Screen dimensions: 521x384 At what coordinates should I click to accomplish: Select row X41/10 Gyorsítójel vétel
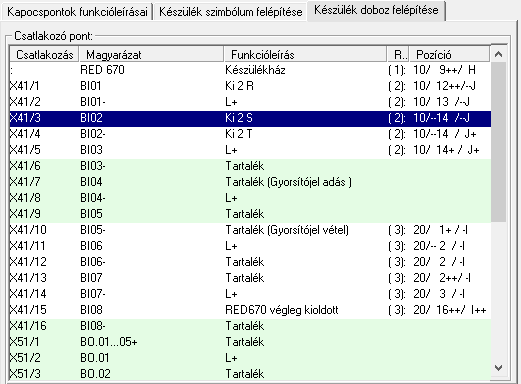250,230
